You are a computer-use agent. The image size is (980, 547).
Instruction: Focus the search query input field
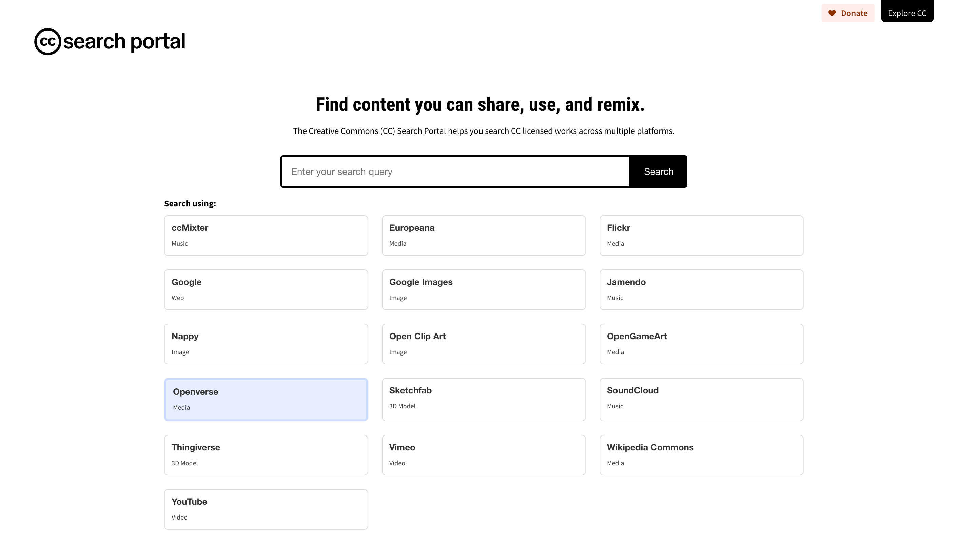(x=455, y=171)
